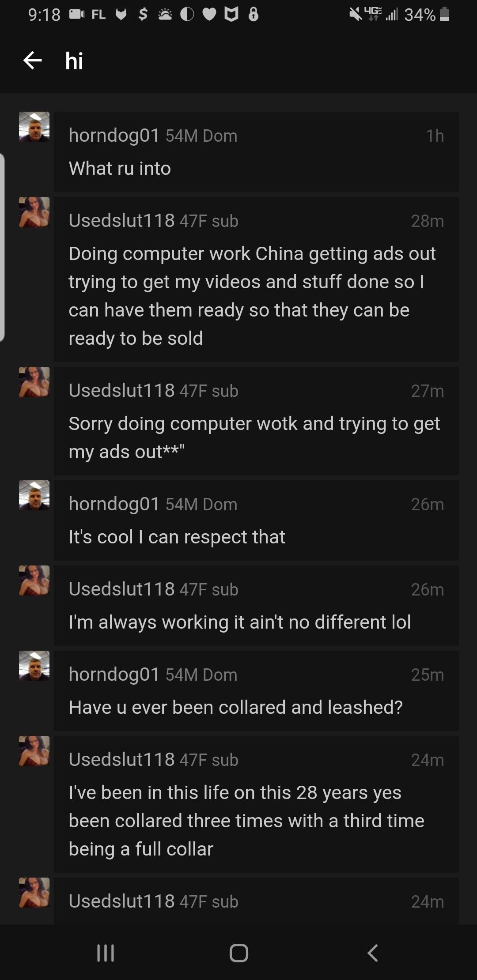The height and width of the screenshot is (980, 477).
Task: Tap the muted sound status icon
Action: (356, 15)
